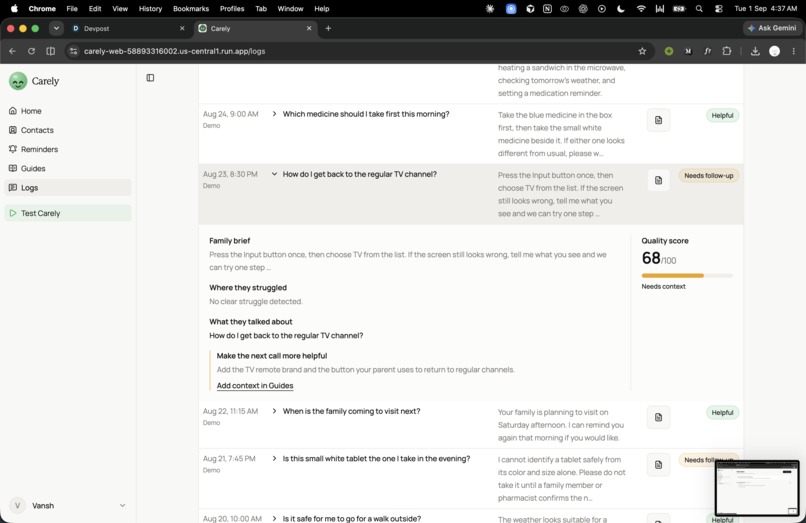Open Contacts in the sidebar
Screen dimensions: 806x523
pos(68,130)
